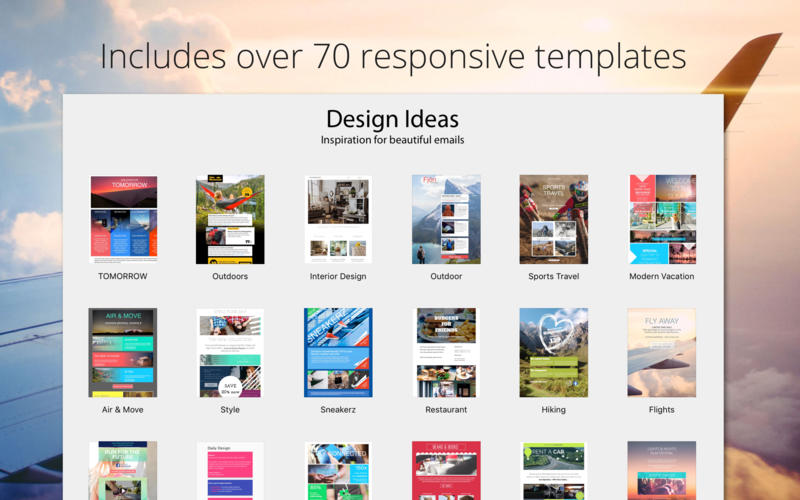Click the "Sports Travel" caption text

554,277
